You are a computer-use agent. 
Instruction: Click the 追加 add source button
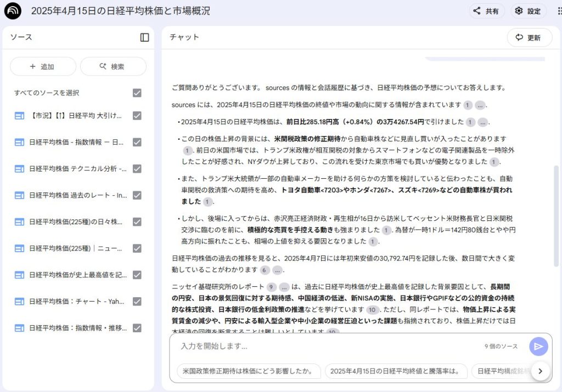click(43, 66)
